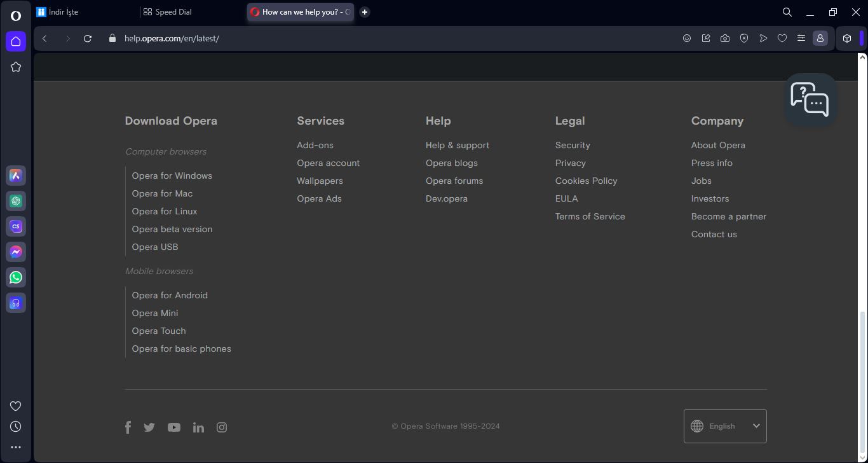Go to the Add-ons link
The width and height of the screenshot is (868, 463).
click(315, 145)
